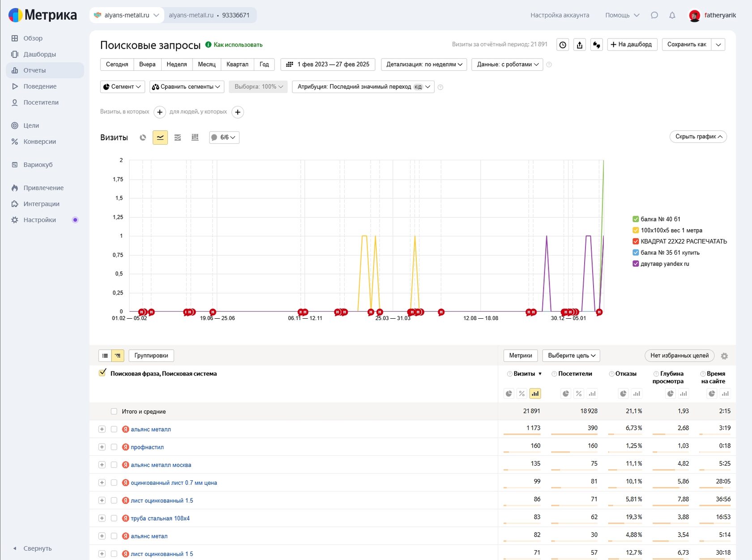Open the 'Детализация: по неделям' dropdown
This screenshot has width=752, height=560.
click(x=424, y=64)
